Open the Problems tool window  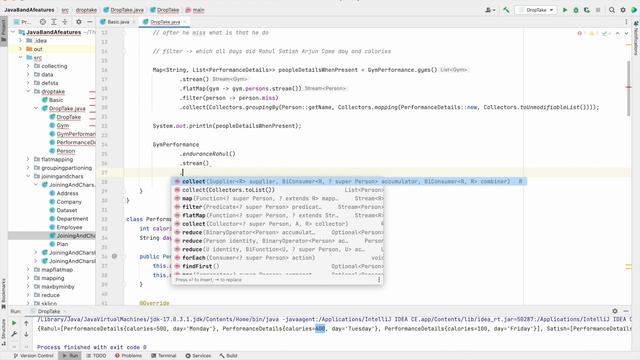128,356
